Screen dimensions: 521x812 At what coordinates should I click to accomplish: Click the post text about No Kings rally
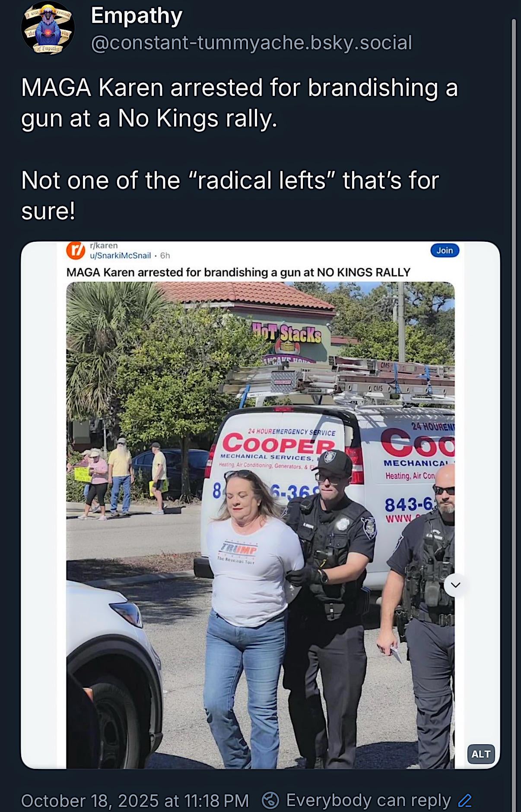click(239, 103)
